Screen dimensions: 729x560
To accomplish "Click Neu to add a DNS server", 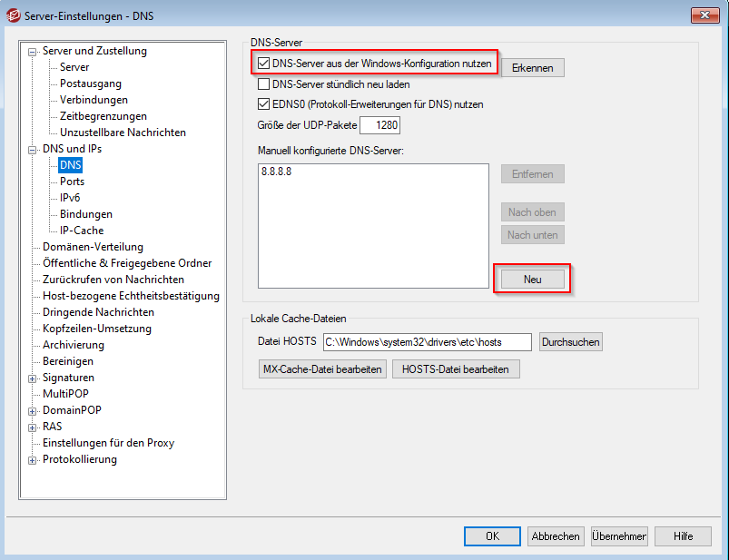I will click(x=532, y=280).
